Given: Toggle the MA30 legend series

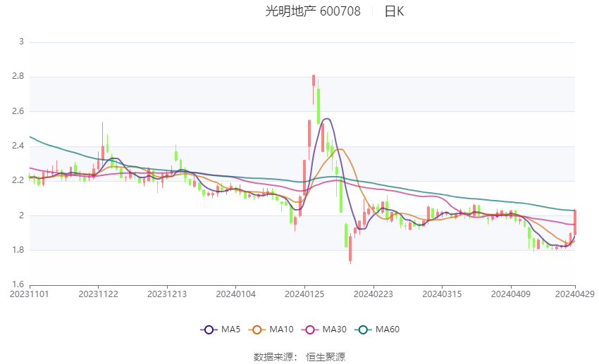Looking at the screenshot, I should [324, 330].
